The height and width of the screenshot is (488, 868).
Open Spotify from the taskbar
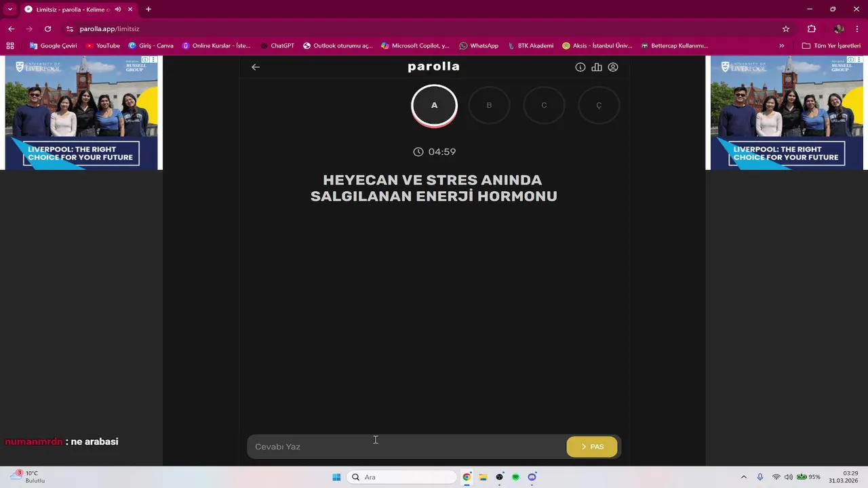click(515, 477)
